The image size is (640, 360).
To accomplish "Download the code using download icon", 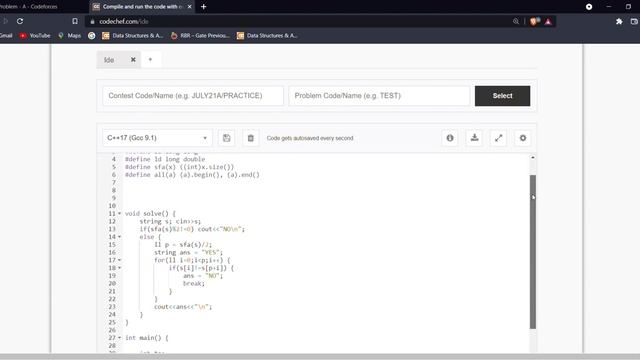I will coord(474,138).
